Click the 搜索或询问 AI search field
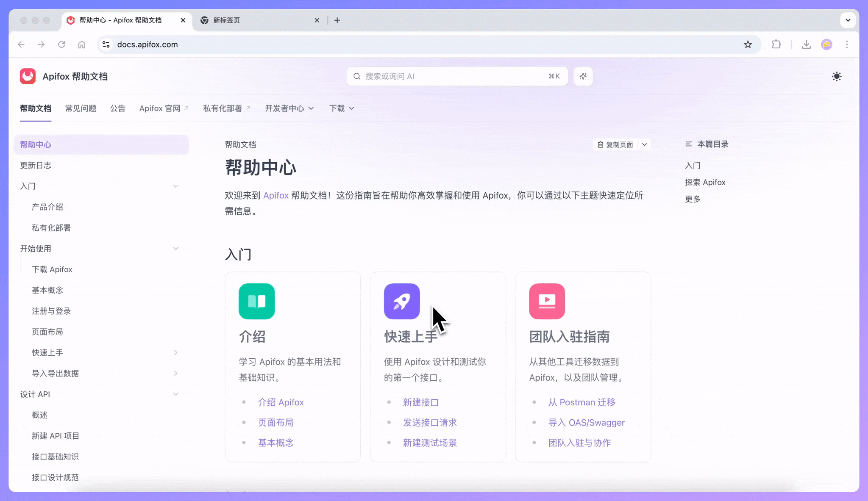Viewport: 868px width, 501px height. tap(457, 76)
